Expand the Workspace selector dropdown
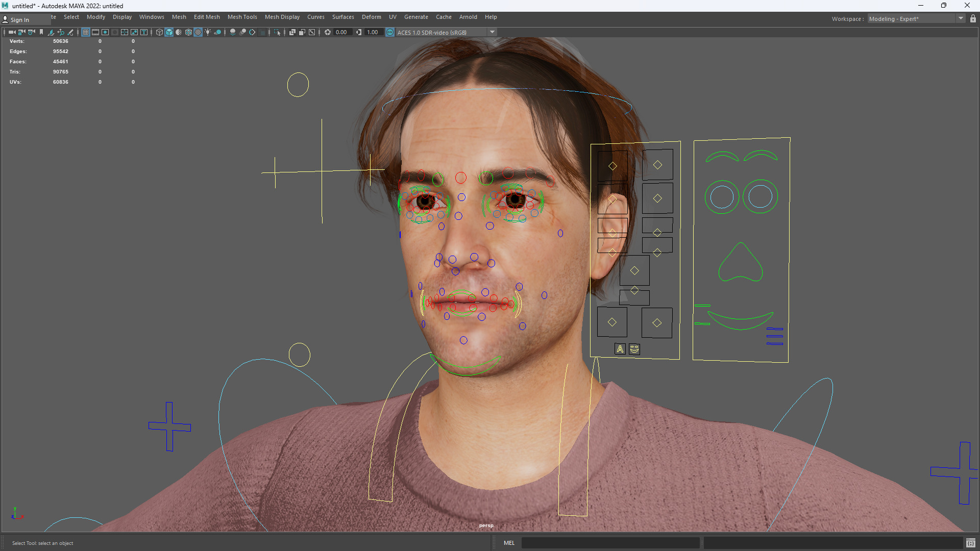 pos(961,19)
